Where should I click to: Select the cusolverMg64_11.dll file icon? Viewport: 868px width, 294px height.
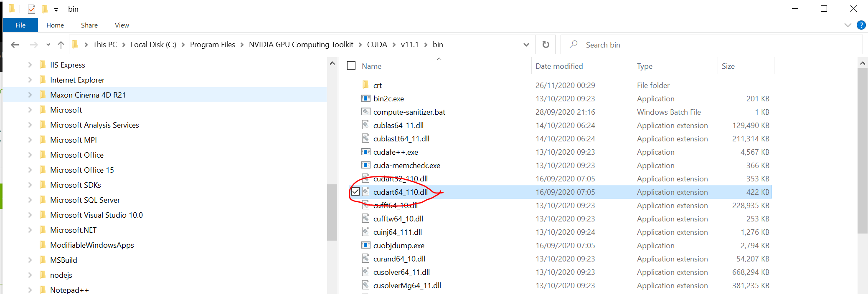click(x=365, y=285)
